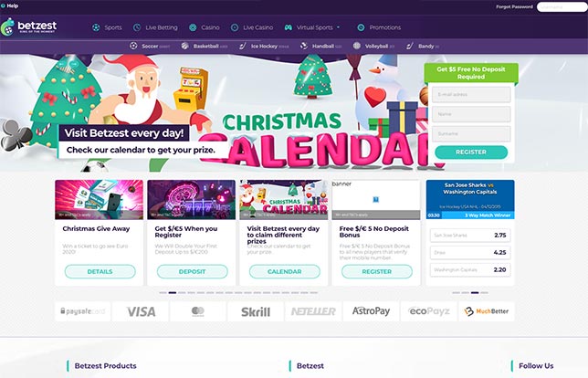Open the Forgot Password link
The height and width of the screenshot is (378, 588).
[x=514, y=6]
